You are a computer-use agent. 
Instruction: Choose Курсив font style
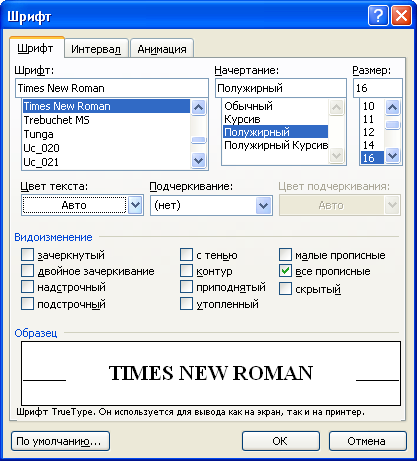[x=275, y=119]
